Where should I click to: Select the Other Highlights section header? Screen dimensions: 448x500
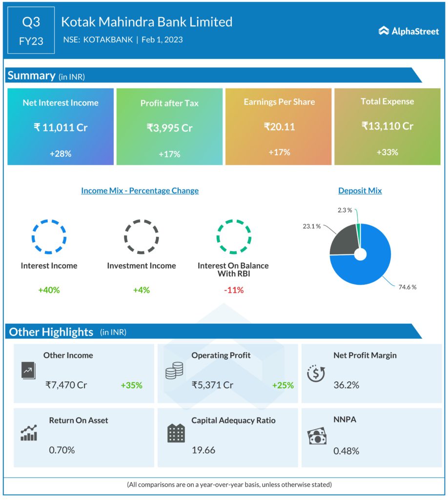(x=51, y=332)
